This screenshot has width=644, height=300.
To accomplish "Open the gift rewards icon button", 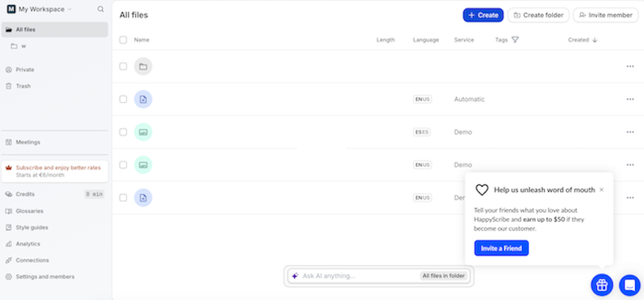I will [x=601, y=285].
